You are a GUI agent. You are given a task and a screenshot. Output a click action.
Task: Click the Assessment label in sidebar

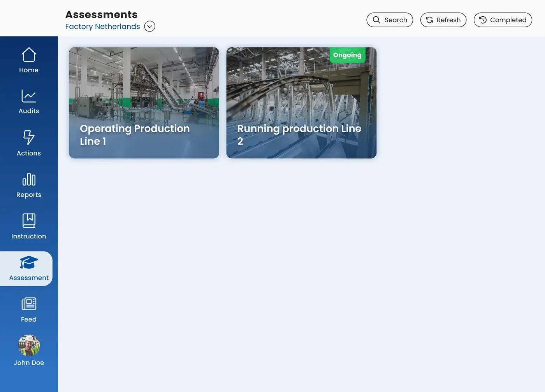29,278
